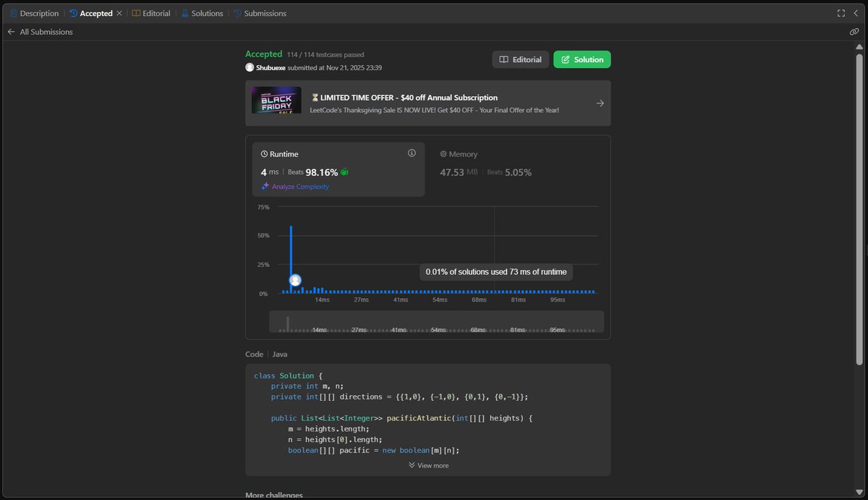Click the runtime info icon
Image resolution: width=868 pixels, height=500 pixels.
[x=412, y=153]
